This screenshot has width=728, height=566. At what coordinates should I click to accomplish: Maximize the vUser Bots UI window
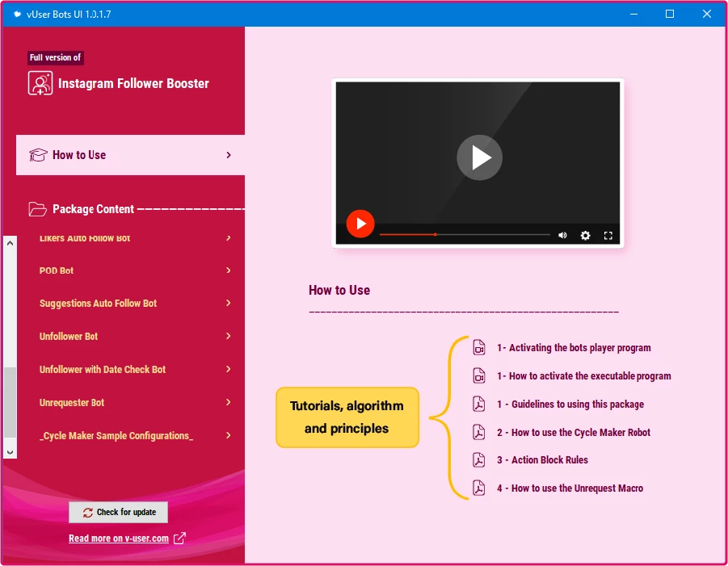pyautogui.click(x=670, y=14)
